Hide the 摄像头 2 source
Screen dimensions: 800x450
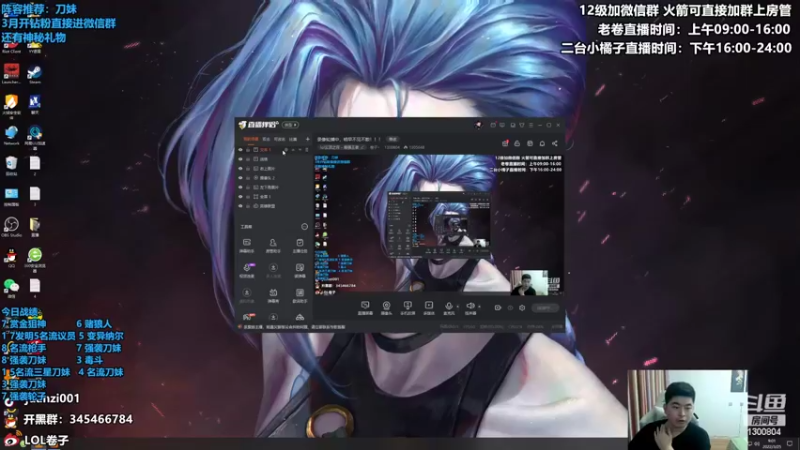coord(241,178)
